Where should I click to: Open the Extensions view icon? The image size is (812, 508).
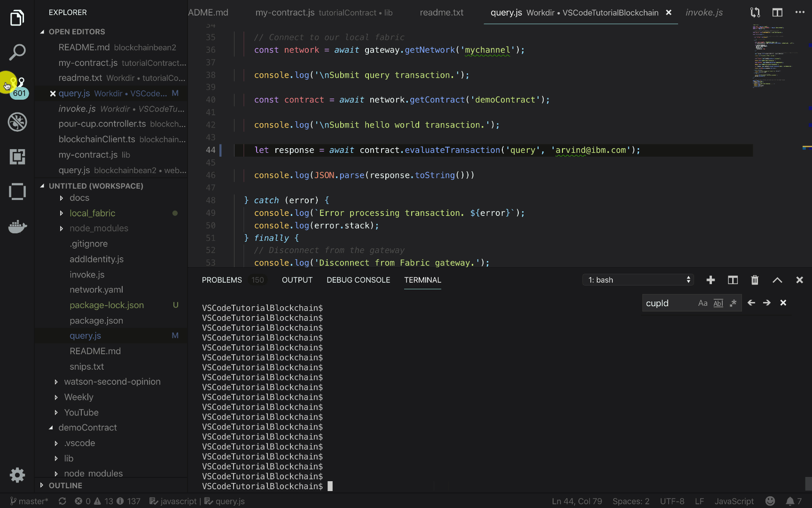coord(17,157)
